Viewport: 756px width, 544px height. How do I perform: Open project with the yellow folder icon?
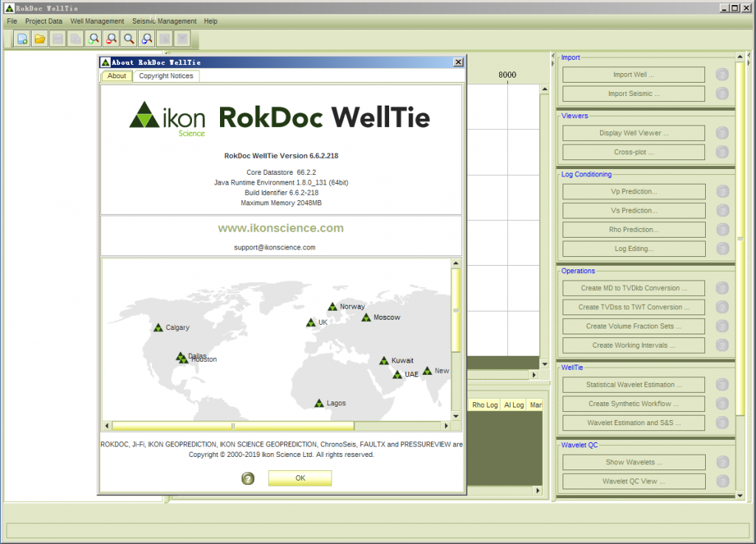(40, 39)
